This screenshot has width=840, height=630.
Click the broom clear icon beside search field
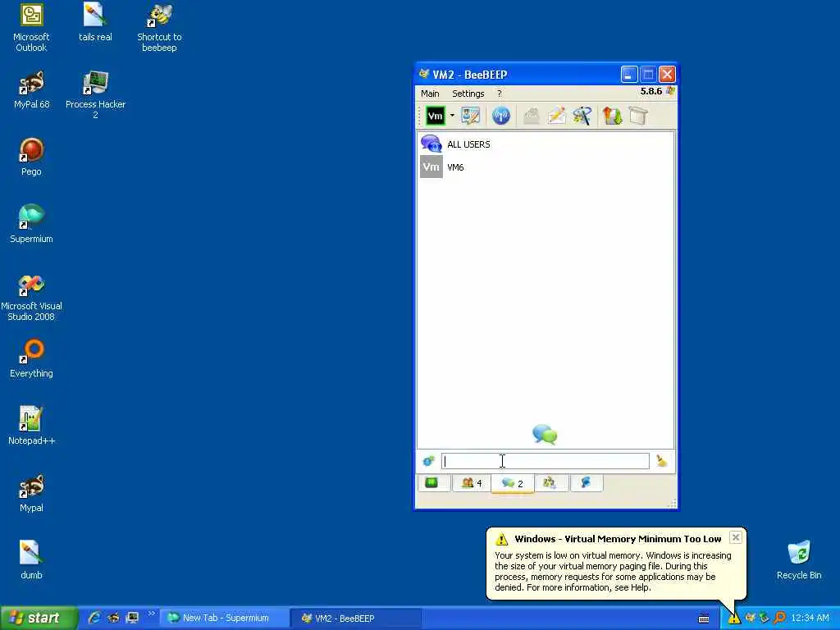click(662, 461)
